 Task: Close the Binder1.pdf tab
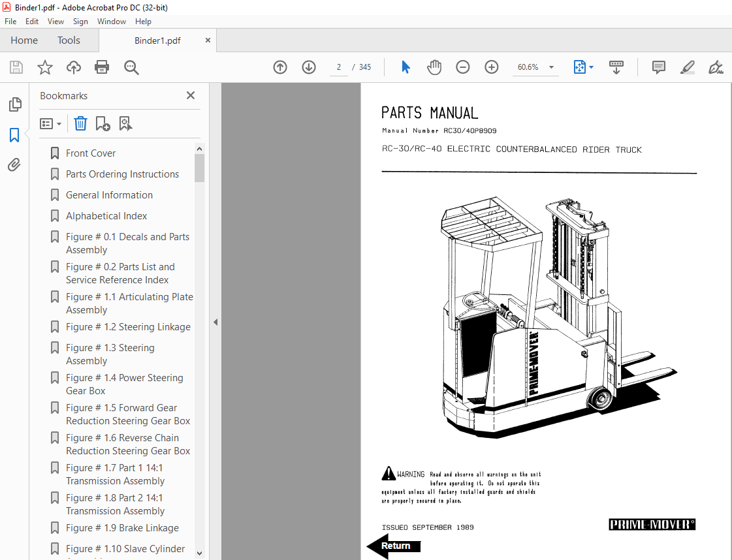tap(208, 40)
